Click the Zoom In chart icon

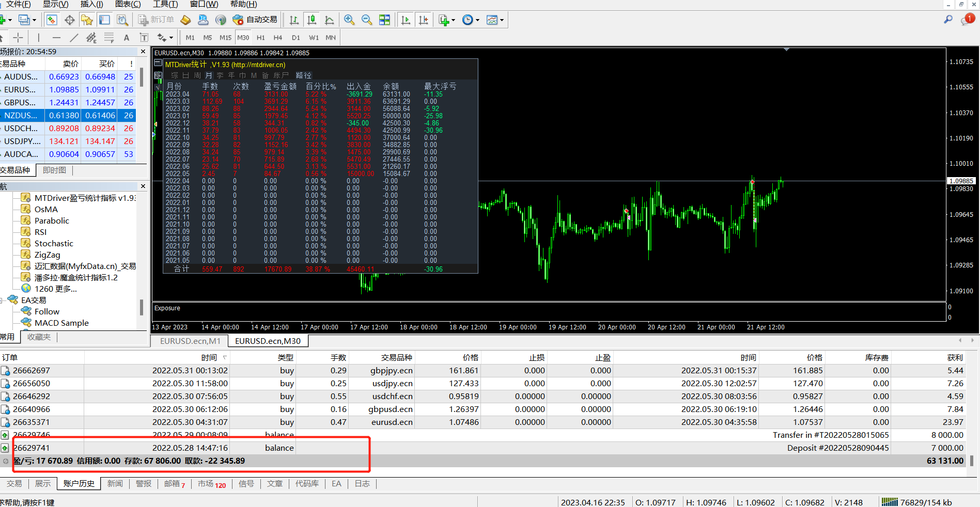point(349,20)
